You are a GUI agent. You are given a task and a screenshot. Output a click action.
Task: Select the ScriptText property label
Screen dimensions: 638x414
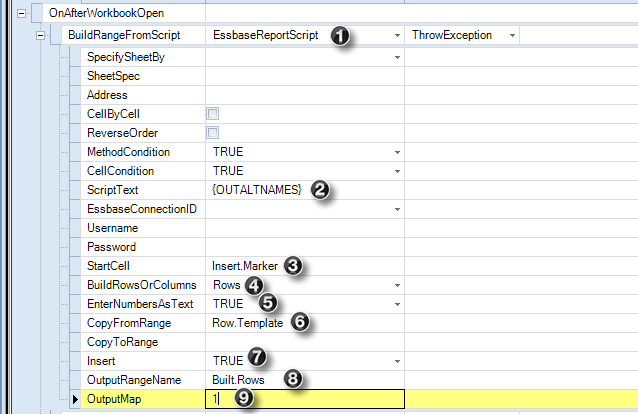[x=113, y=190]
